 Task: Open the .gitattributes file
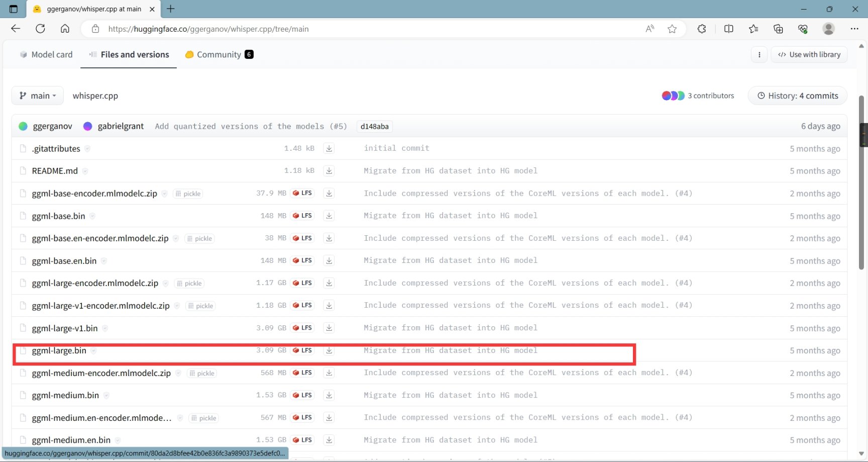(56, 148)
